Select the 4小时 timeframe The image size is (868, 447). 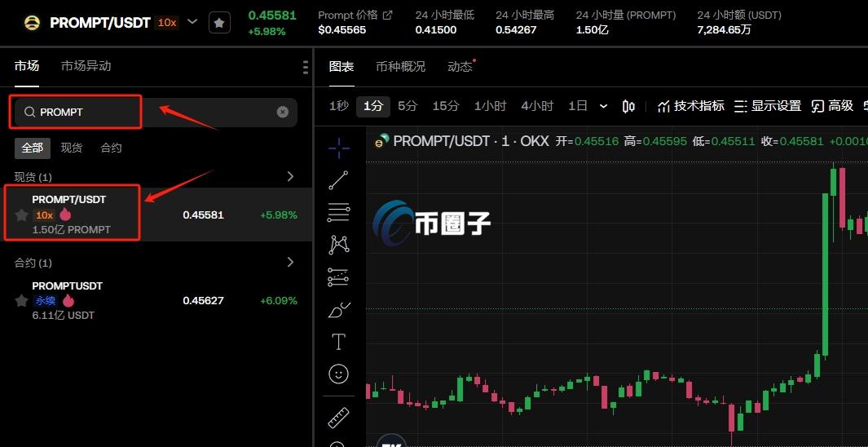click(537, 106)
